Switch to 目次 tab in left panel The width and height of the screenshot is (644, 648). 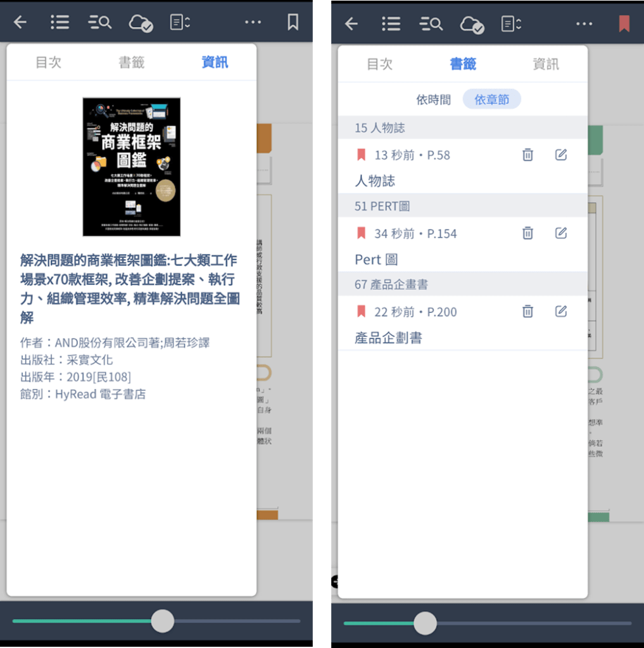point(48,62)
